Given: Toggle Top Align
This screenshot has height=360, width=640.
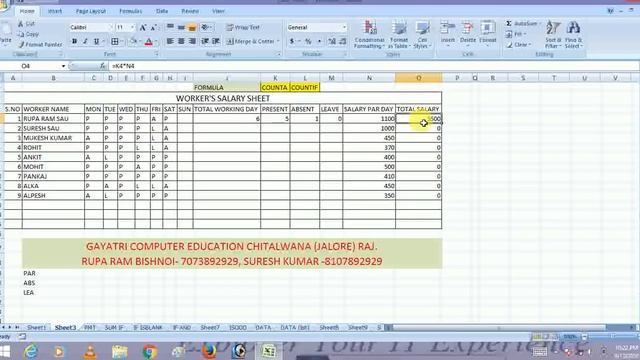Looking at the screenshot, I should coord(170,28).
